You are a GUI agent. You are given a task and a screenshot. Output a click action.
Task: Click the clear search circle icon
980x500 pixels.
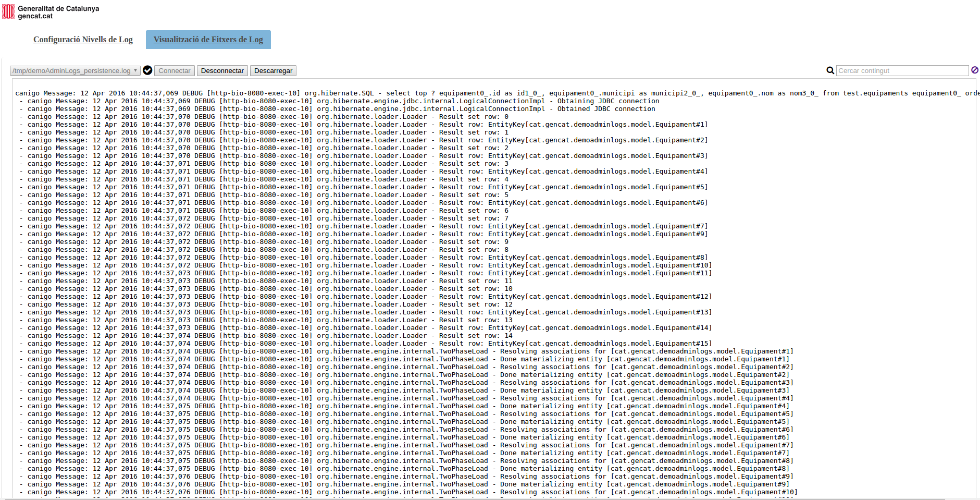pos(975,70)
